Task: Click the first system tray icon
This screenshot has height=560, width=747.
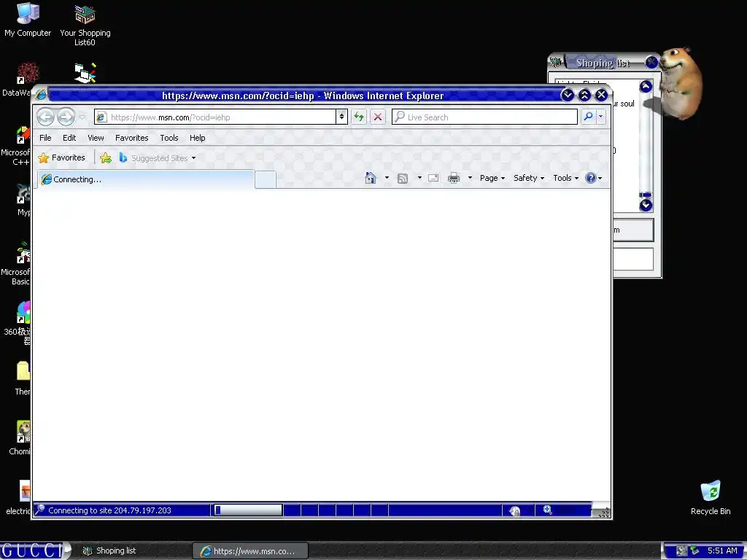Action: pyautogui.click(x=682, y=551)
